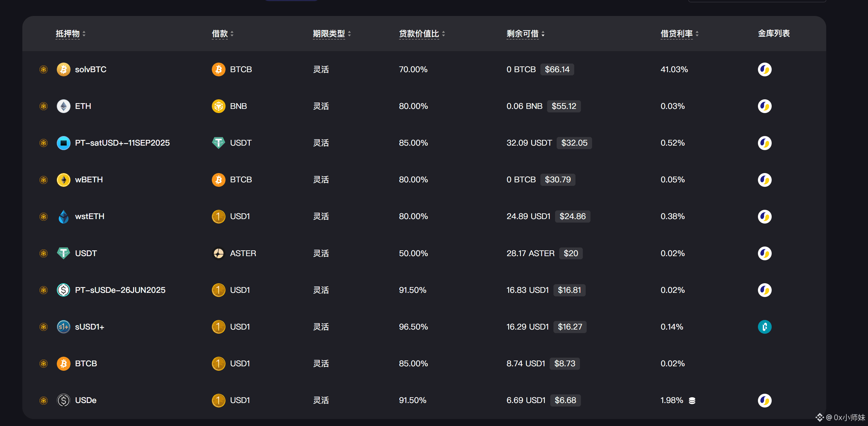Click the BNB loan token icon

point(218,106)
